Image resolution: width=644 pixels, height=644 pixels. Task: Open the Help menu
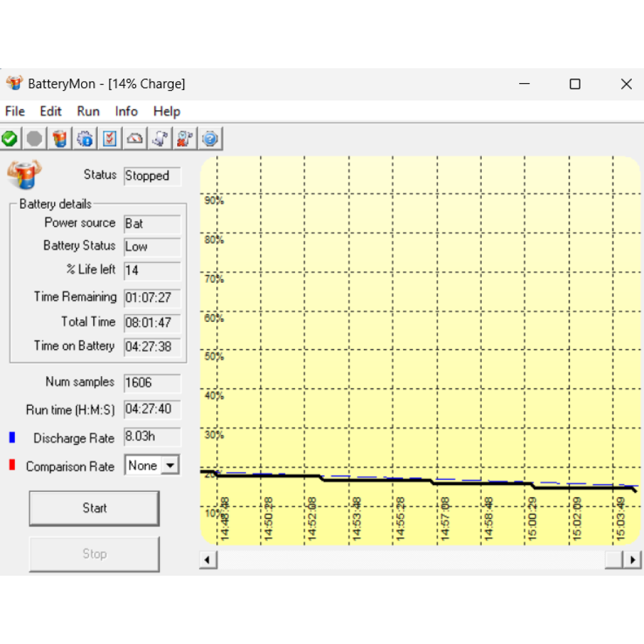166,111
